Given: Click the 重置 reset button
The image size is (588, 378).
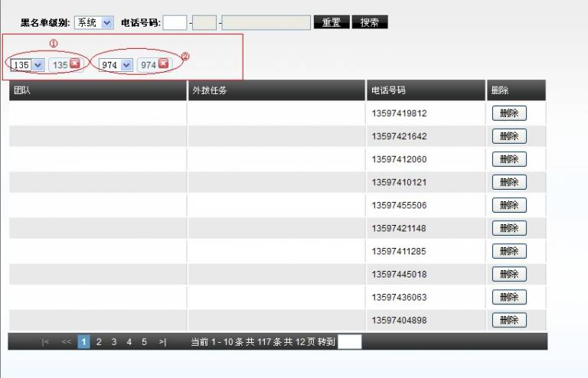Looking at the screenshot, I should point(332,23).
